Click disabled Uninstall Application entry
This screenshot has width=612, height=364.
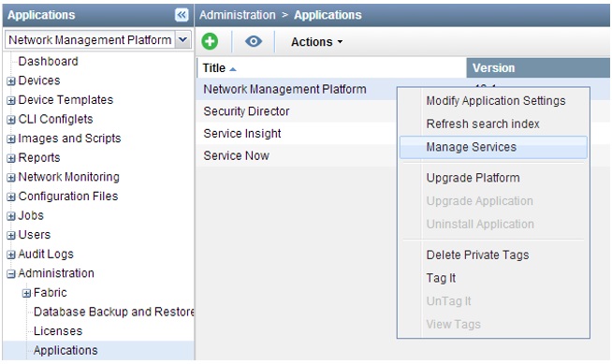pyautogui.click(x=480, y=224)
